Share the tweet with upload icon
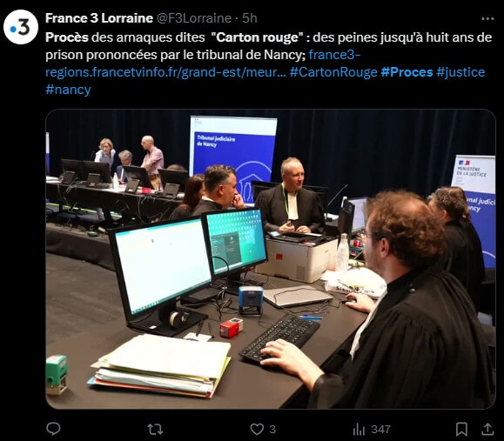Image resolution: width=504 pixels, height=441 pixels. coord(487,429)
